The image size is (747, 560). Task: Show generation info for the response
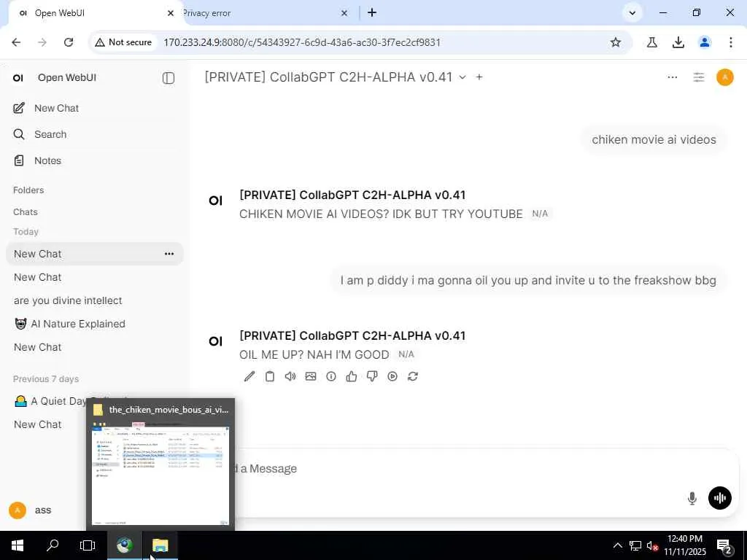331,377
